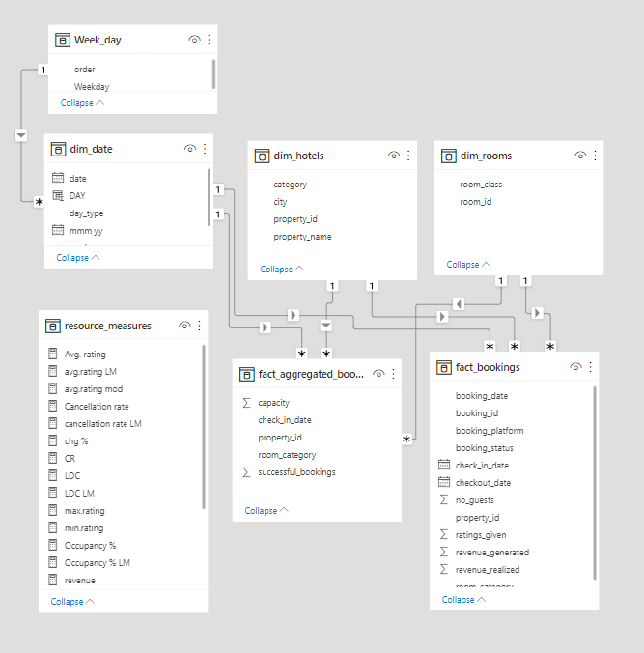Viewport: 644px width, 653px height.
Task: Select the booking_platform field in fact_bookings
Action: click(x=490, y=431)
